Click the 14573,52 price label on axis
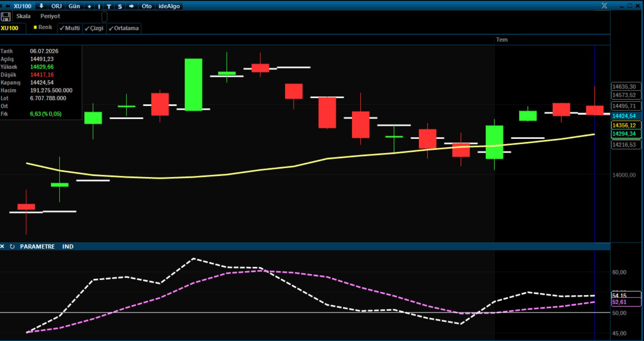Image resolution: width=644 pixels, height=341 pixels. point(626,95)
